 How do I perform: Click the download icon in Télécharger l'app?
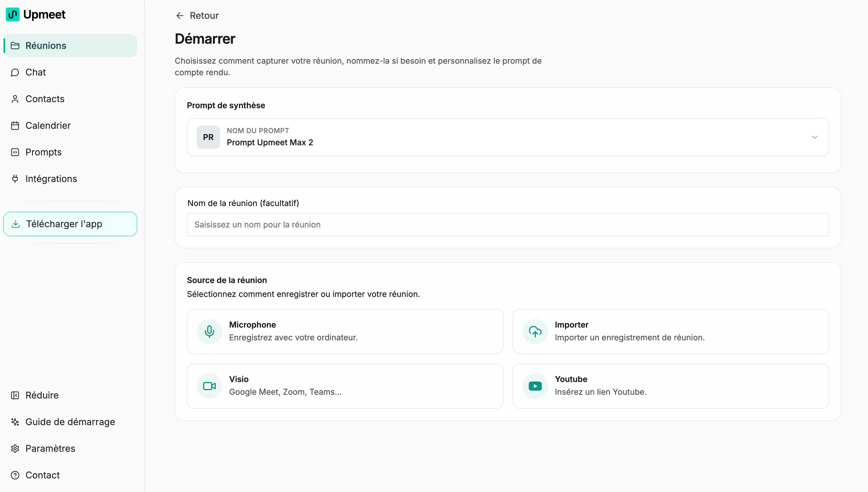[x=16, y=224]
